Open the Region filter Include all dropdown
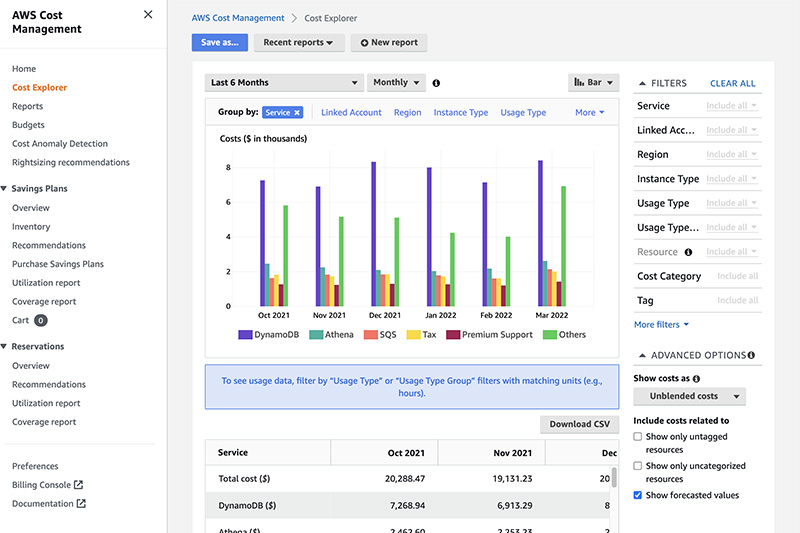The image size is (800, 533). 732,155
